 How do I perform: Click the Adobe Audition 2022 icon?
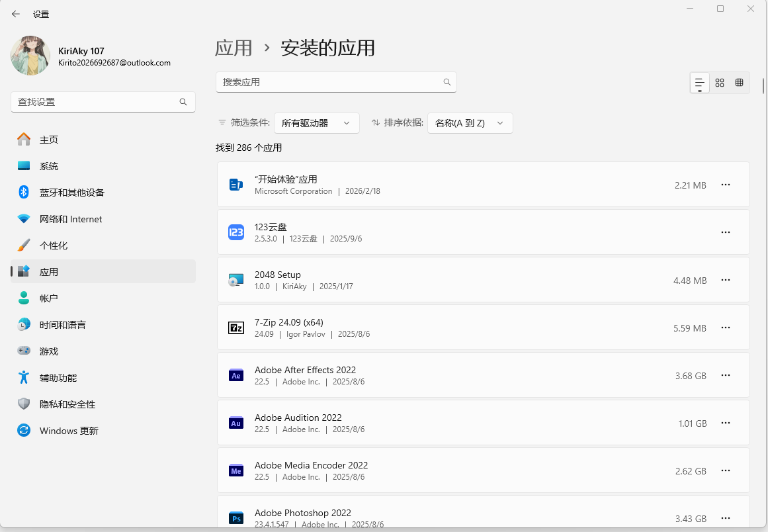[x=236, y=423]
